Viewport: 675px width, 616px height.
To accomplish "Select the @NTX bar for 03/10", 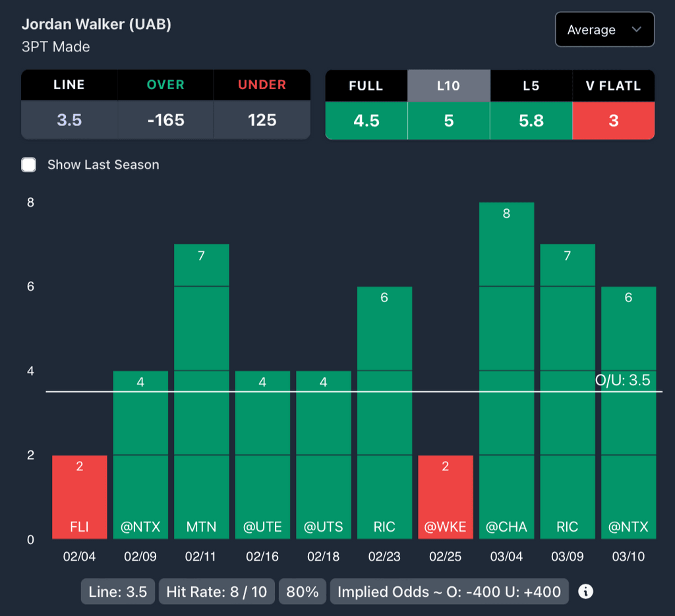I will click(628, 412).
